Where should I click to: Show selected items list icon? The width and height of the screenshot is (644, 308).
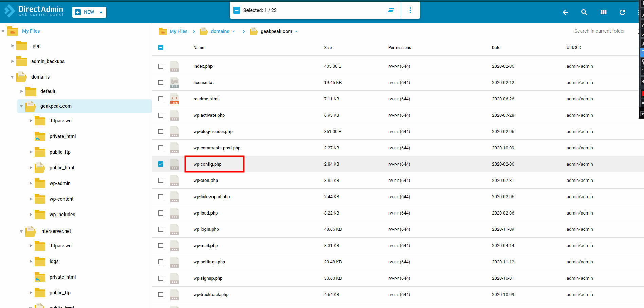coord(391,10)
